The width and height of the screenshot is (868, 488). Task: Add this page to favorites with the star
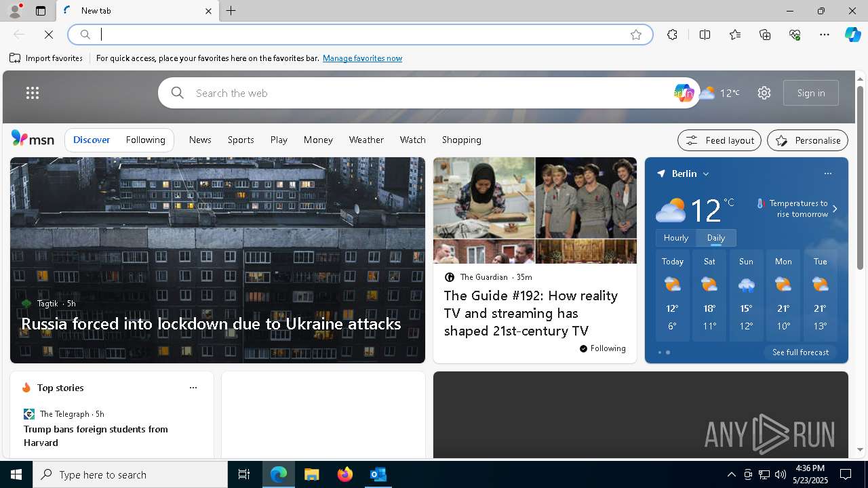point(635,35)
